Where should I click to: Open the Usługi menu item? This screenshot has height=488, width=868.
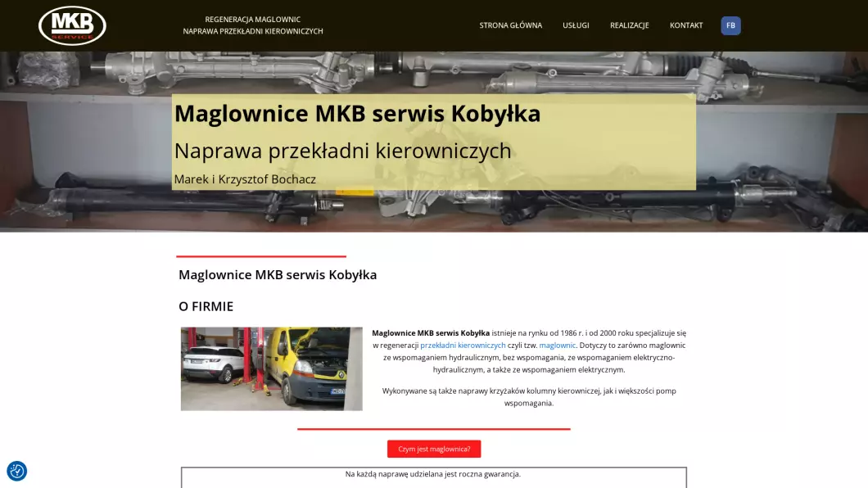[x=576, y=25]
